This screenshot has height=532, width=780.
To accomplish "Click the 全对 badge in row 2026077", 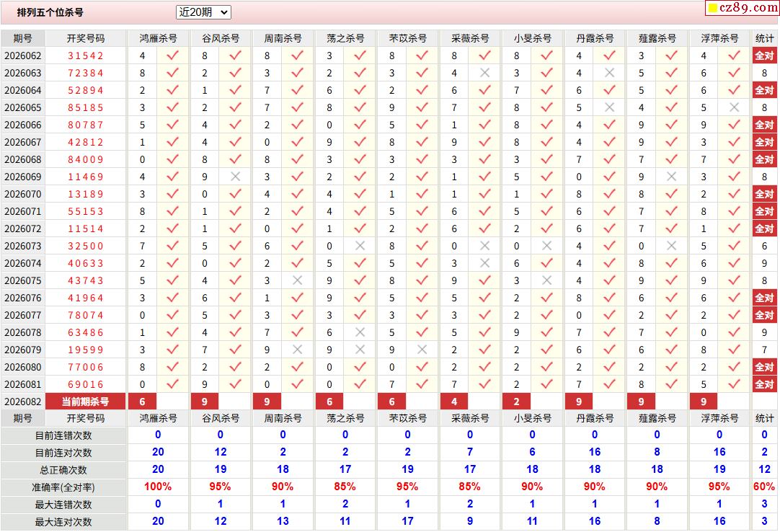I will [765, 315].
